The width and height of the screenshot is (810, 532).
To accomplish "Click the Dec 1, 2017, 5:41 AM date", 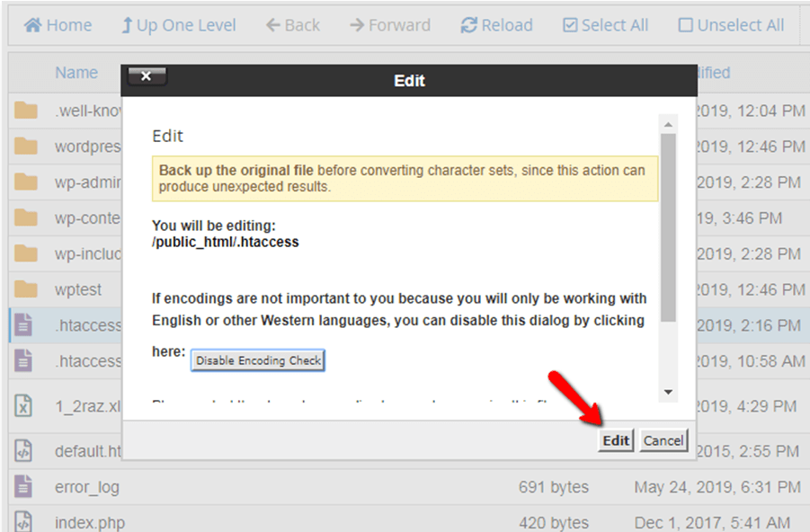I will click(x=712, y=523).
